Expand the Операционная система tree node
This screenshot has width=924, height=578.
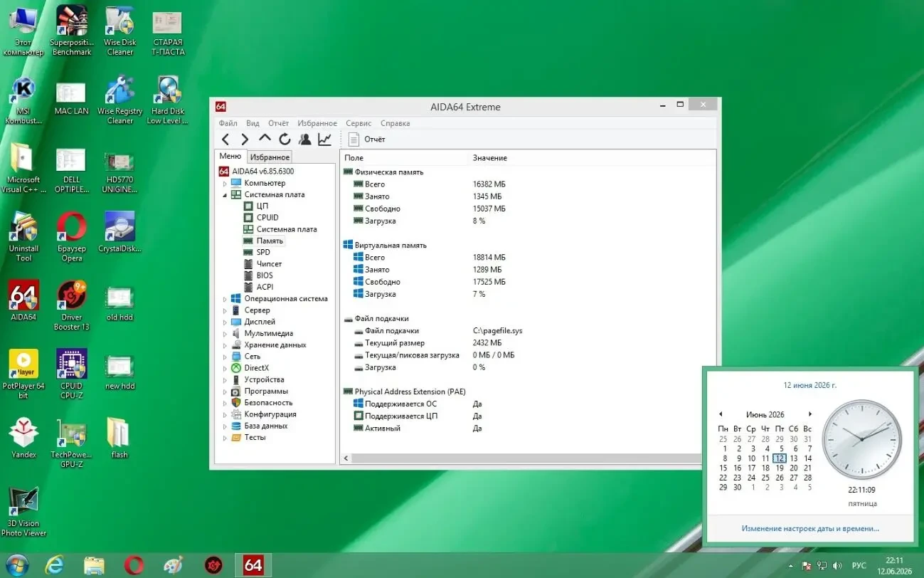click(225, 299)
